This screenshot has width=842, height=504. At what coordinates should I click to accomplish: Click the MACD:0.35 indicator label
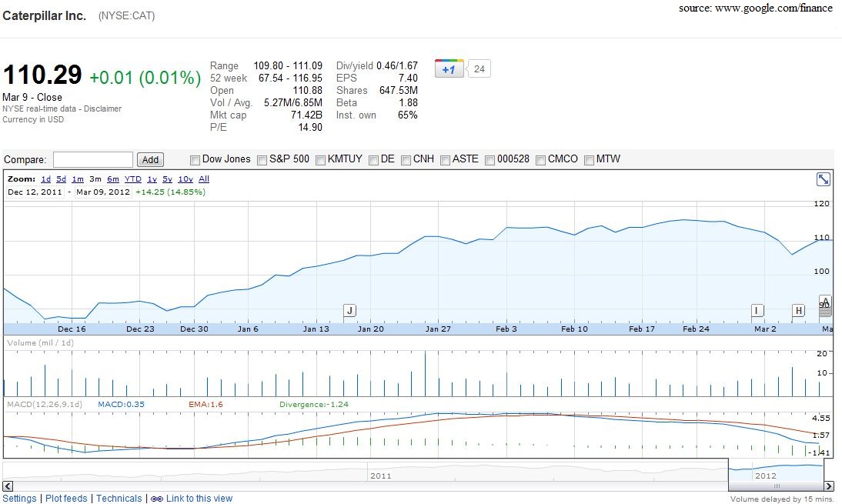pos(122,404)
